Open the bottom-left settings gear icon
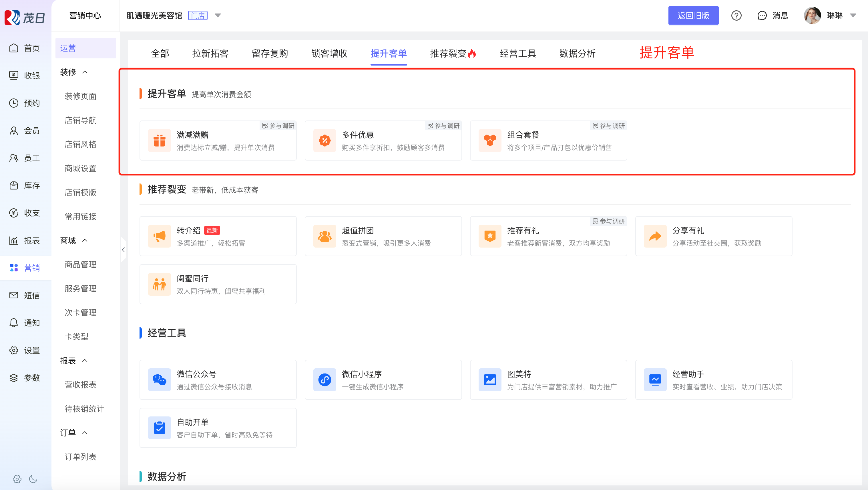 point(17,479)
